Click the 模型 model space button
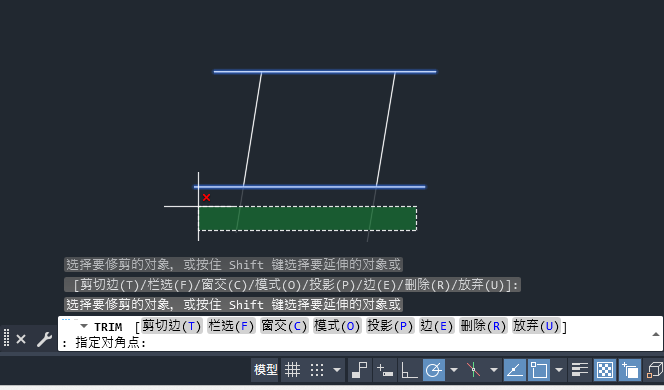This screenshot has height=390, width=664. click(x=266, y=370)
